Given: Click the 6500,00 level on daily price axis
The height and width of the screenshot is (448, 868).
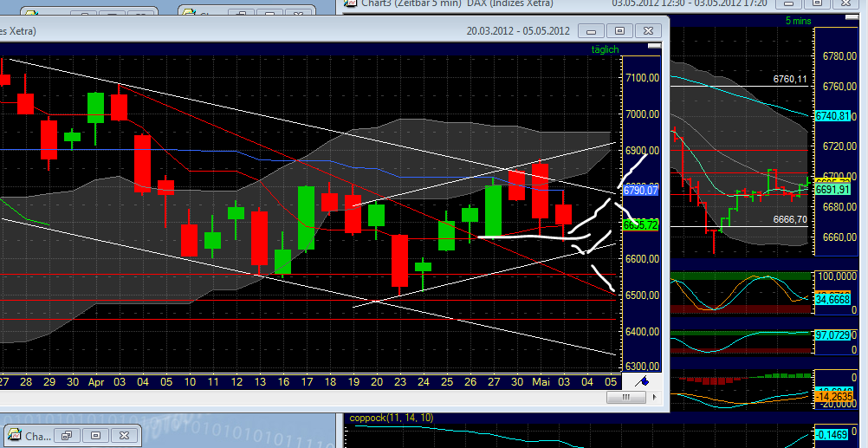Looking at the screenshot, I should point(642,295).
